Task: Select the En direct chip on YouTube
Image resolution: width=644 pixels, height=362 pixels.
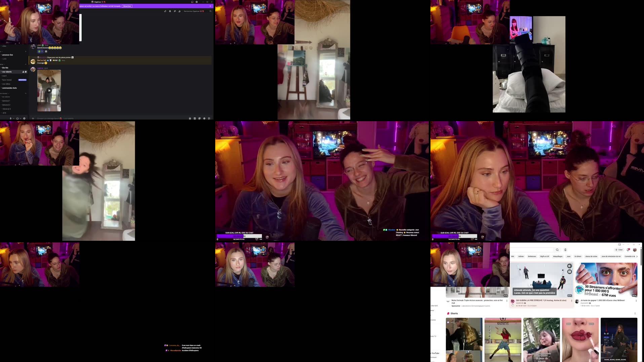Action: point(577,256)
